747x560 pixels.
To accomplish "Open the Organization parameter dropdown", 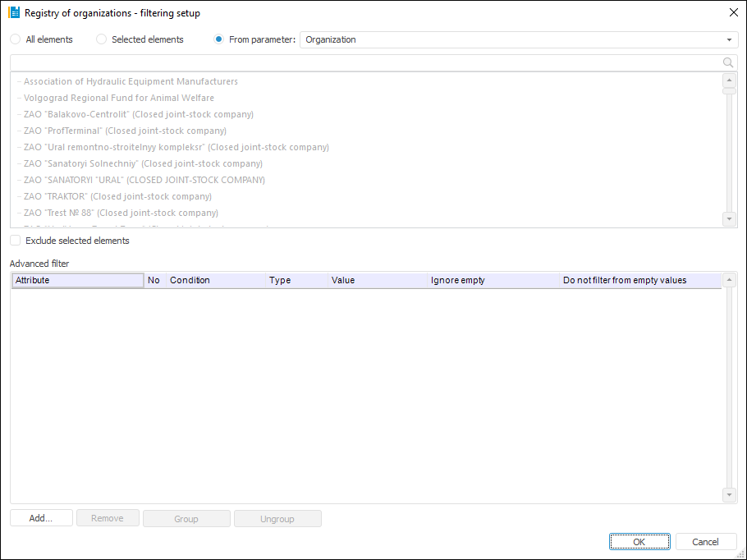I will click(x=729, y=39).
